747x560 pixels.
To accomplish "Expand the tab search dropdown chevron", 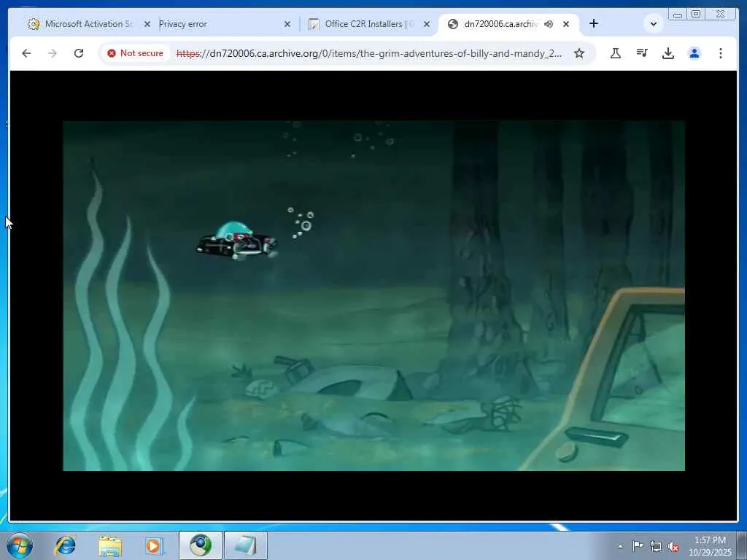I will point(654,24).
